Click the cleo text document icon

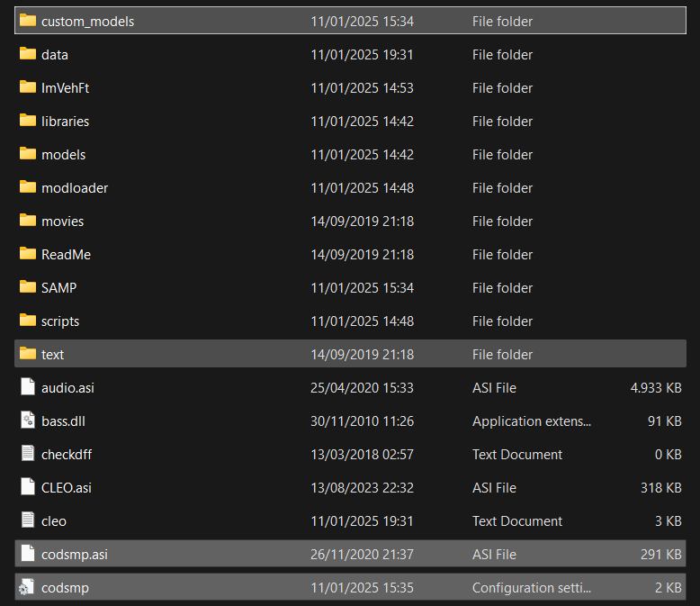[28, 520]
